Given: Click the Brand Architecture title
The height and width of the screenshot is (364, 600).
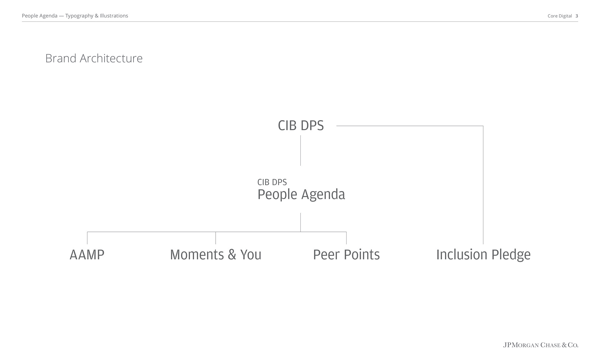Looking at the screenshot, I should [94, 58].
